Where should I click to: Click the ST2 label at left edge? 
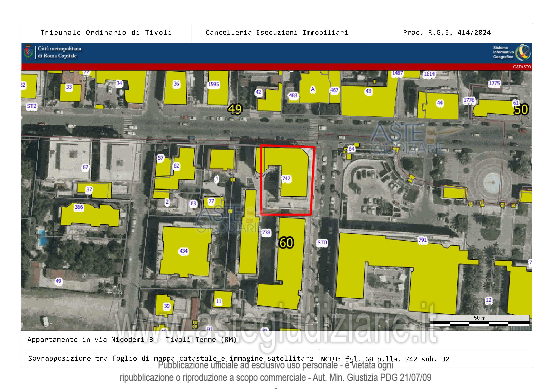coord(32,106)
